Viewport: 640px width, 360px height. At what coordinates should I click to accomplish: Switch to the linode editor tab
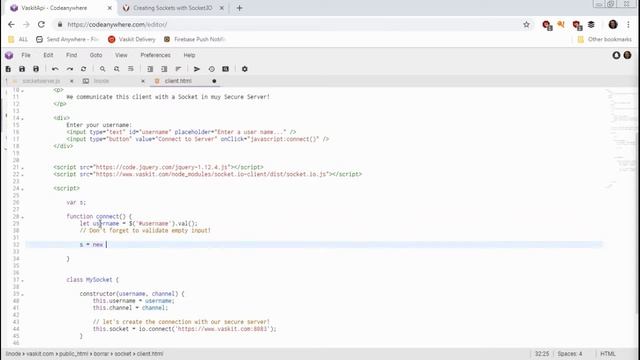pyautogui.click(x=101, y=81)
